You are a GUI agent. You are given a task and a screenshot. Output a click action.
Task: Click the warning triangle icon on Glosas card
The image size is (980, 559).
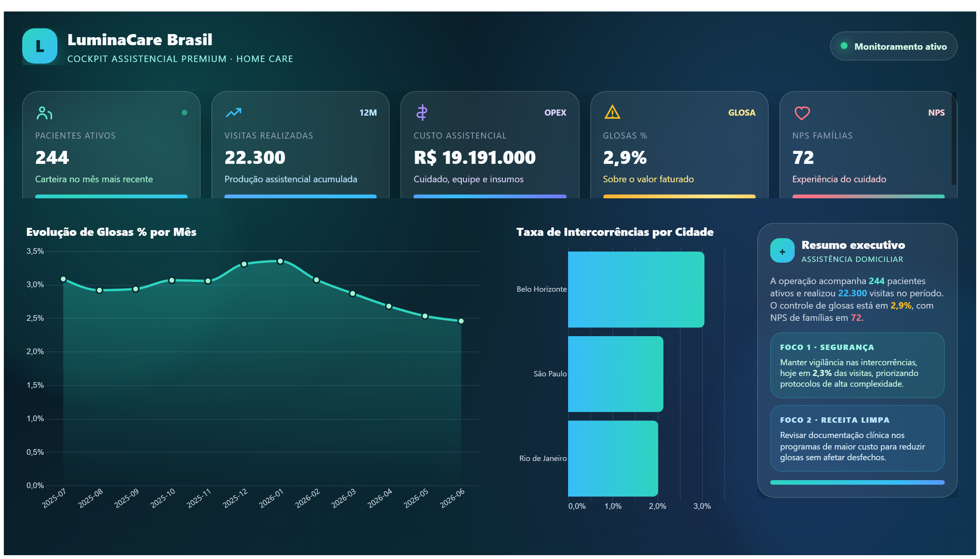(612, 113)
